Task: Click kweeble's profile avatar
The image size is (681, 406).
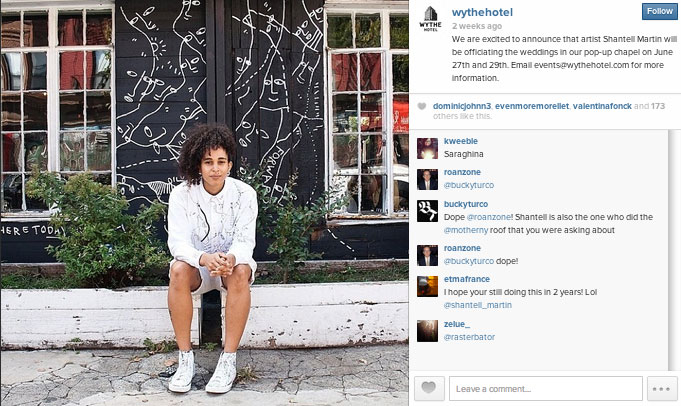Action: 427,148
